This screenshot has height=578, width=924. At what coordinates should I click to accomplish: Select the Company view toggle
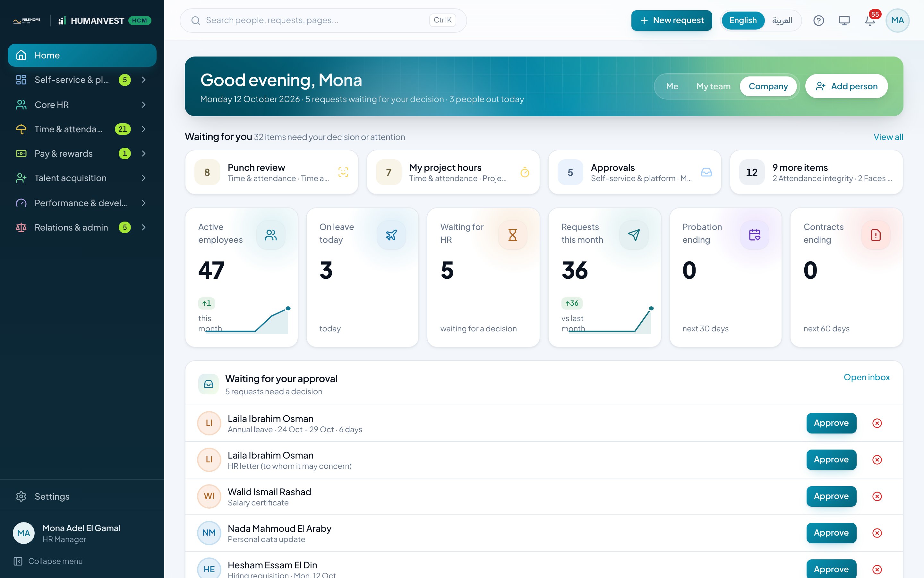tap(768, 86)
